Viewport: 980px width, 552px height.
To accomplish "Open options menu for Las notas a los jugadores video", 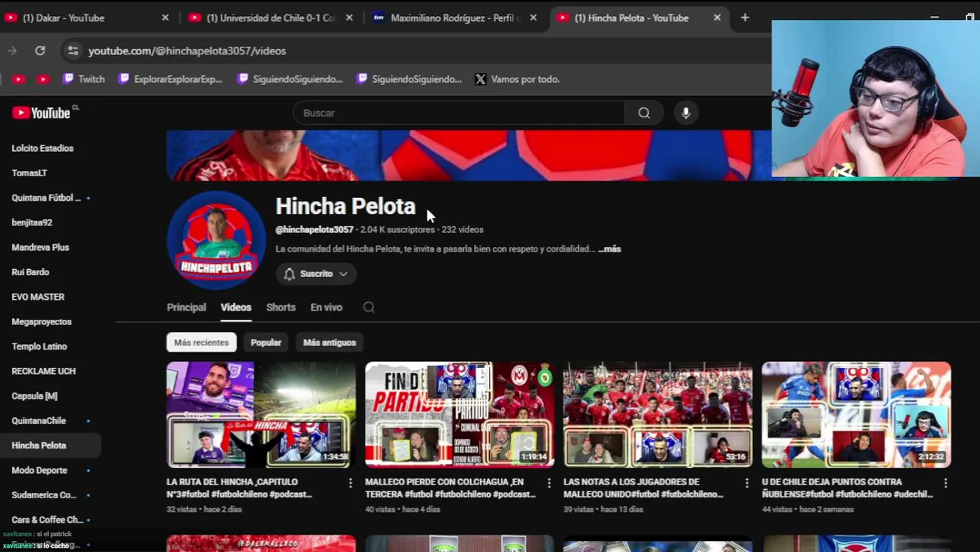I will (747, 483).
